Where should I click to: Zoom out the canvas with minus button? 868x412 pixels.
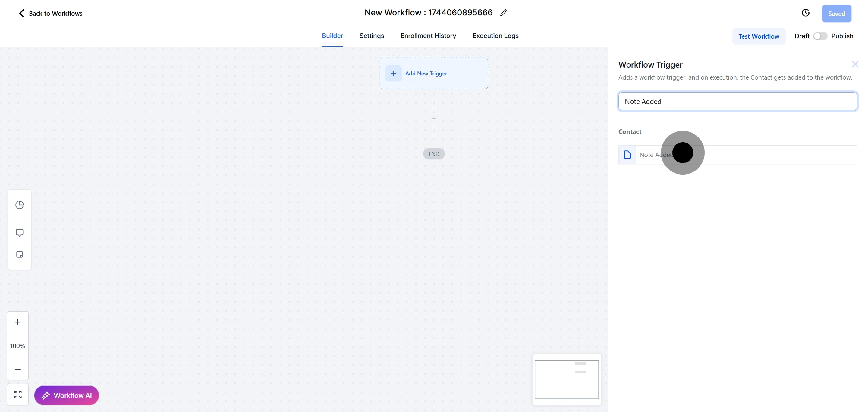click(18, 369)
